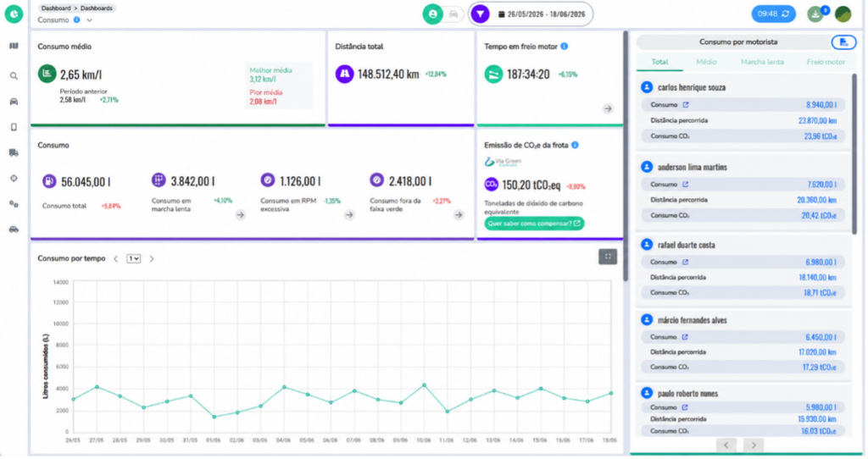Click the green company logo icon
Viewport: 868px width, 459px height.
(x=14, y=14)
